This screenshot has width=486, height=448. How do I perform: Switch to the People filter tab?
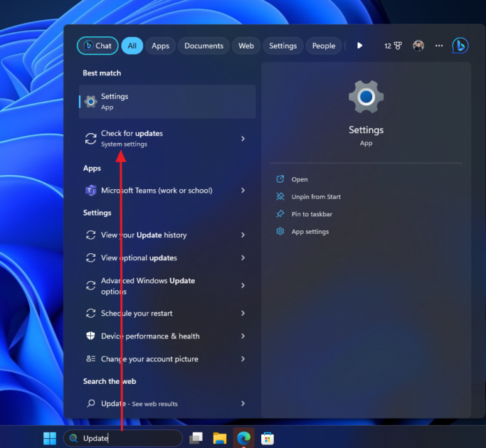[323, 46]
